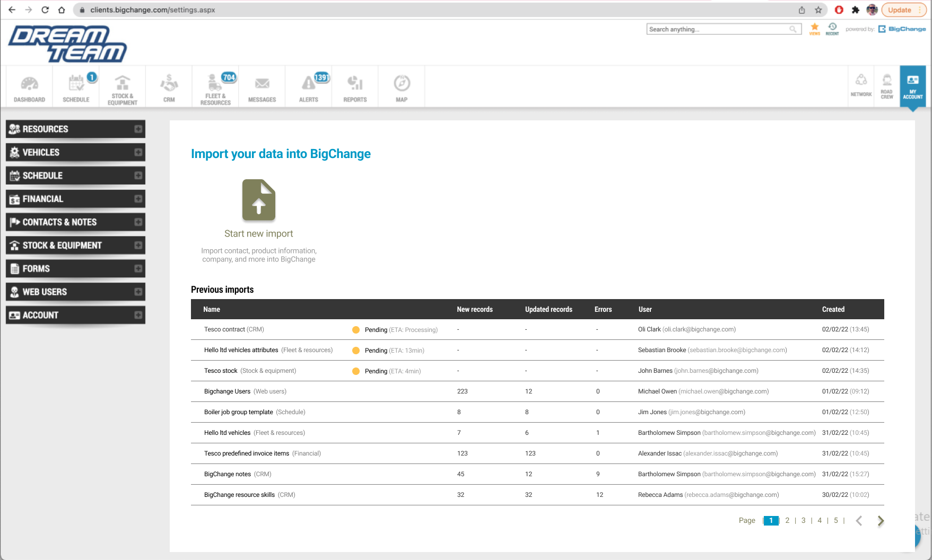Go to next page arrow

(x=881, y=521)
